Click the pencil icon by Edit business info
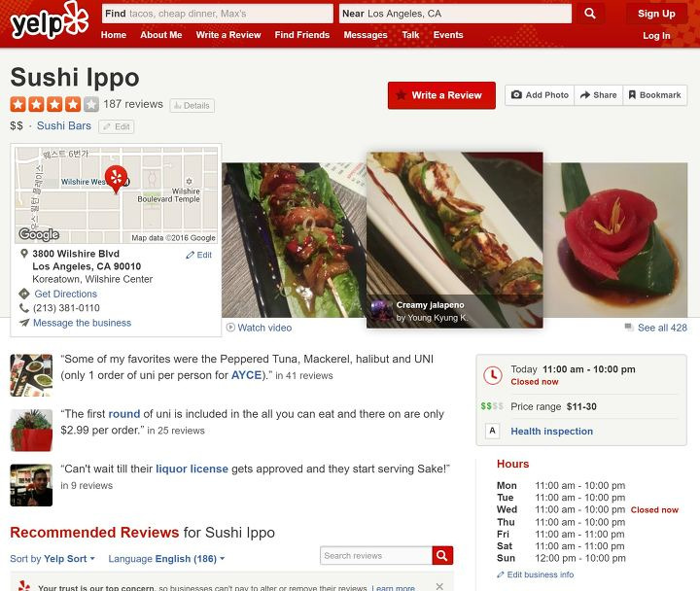 (x=501, y=574)
